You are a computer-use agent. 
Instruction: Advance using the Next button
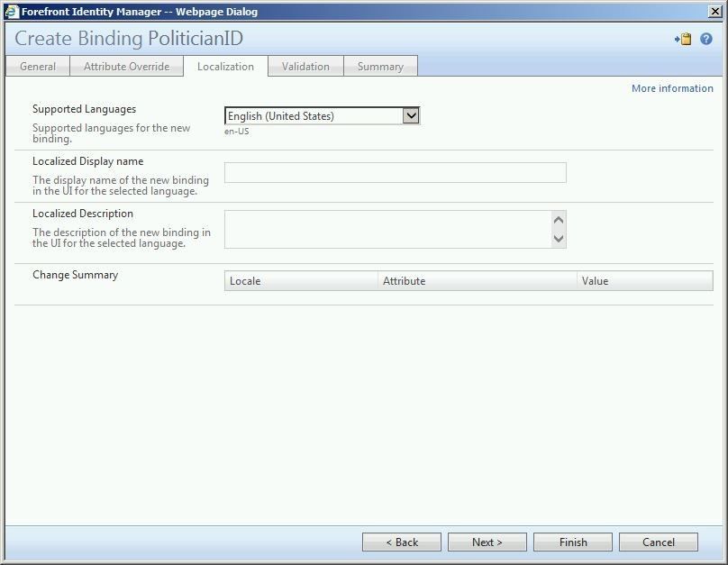click(x=487, y=542)
